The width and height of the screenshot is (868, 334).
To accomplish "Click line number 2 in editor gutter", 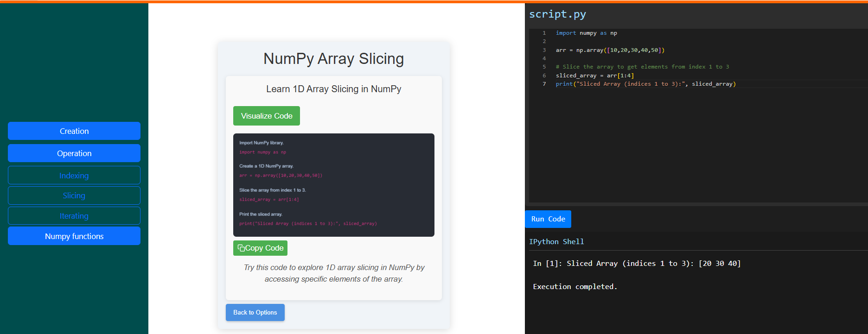I will point(544,41).
